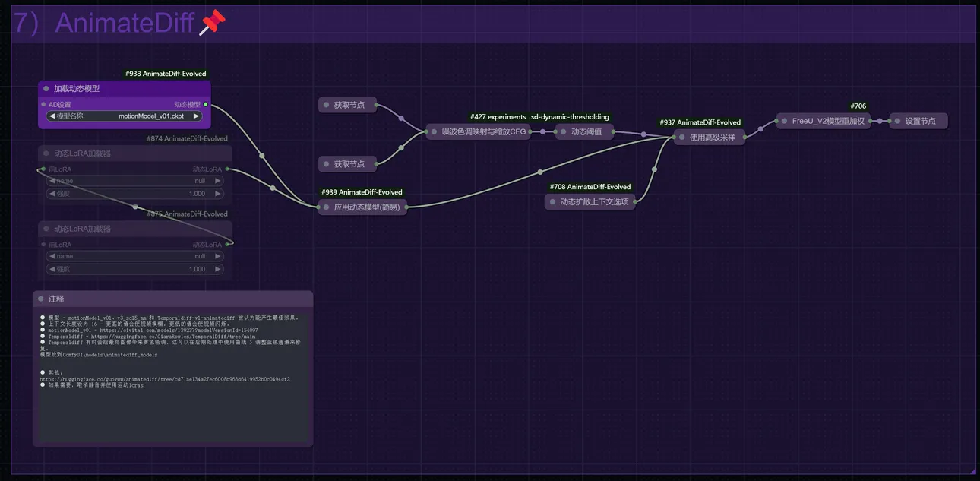Click note line '模型放到ComfyUI\models\animatediff_models'
The image size is (980, 481).
(x=99, y=355)
